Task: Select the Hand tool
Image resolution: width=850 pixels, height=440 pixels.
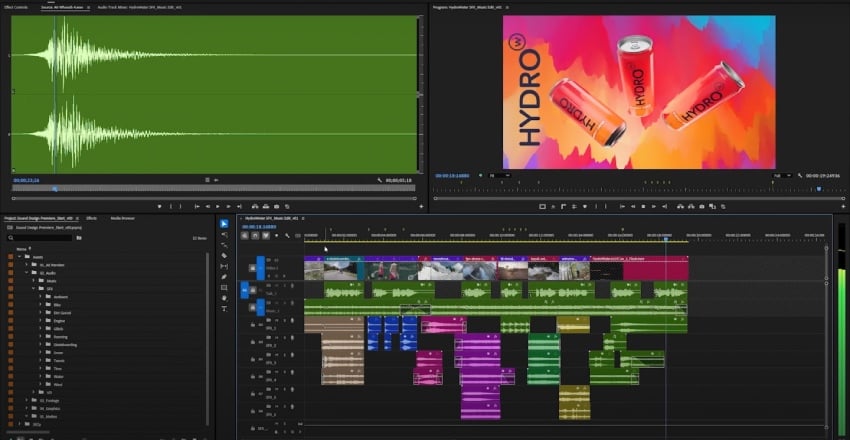Action: pos(224,297)
